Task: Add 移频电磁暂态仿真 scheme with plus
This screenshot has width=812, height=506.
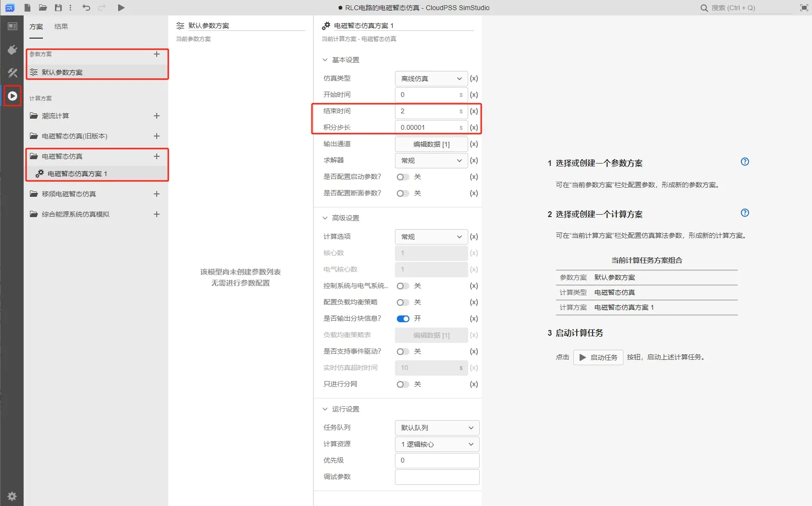Action: (157, 194)
